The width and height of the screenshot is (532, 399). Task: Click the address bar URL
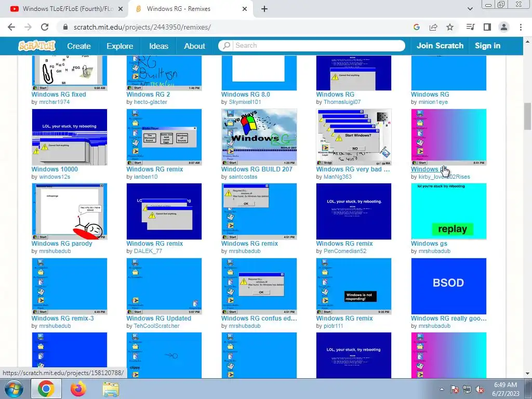tap(142, 27)
